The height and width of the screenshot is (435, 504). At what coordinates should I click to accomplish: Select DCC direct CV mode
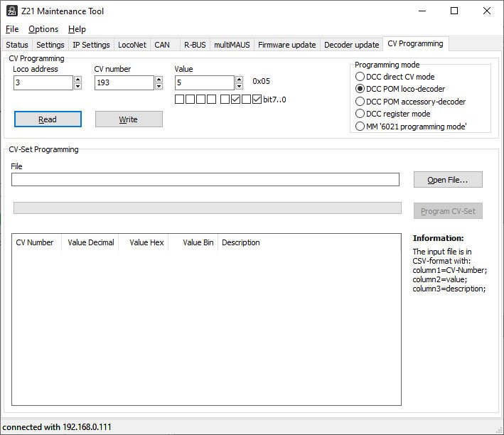(395, 77)
